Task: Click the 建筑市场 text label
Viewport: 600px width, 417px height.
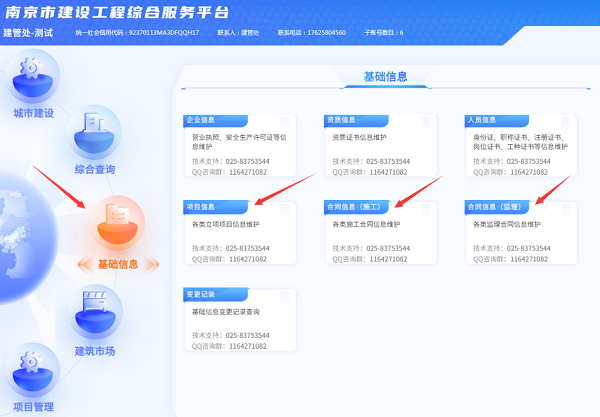Action: click(95, 351)
